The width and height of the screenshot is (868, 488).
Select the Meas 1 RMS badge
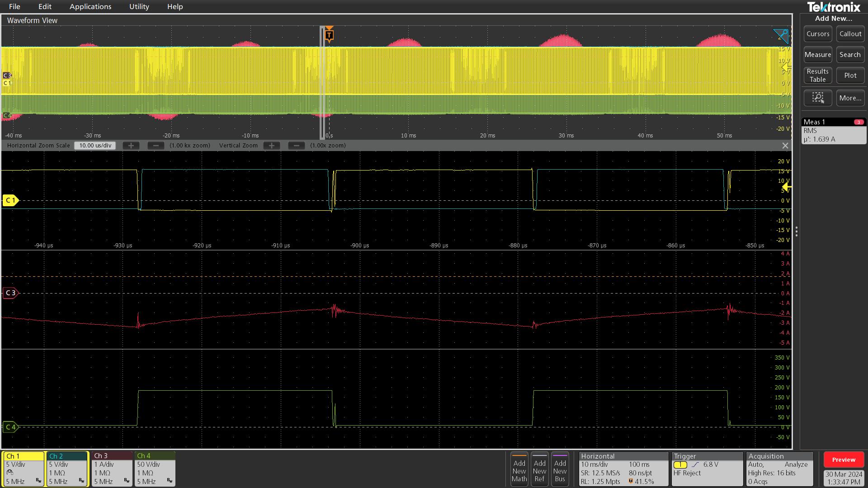[x=834, y=131]
